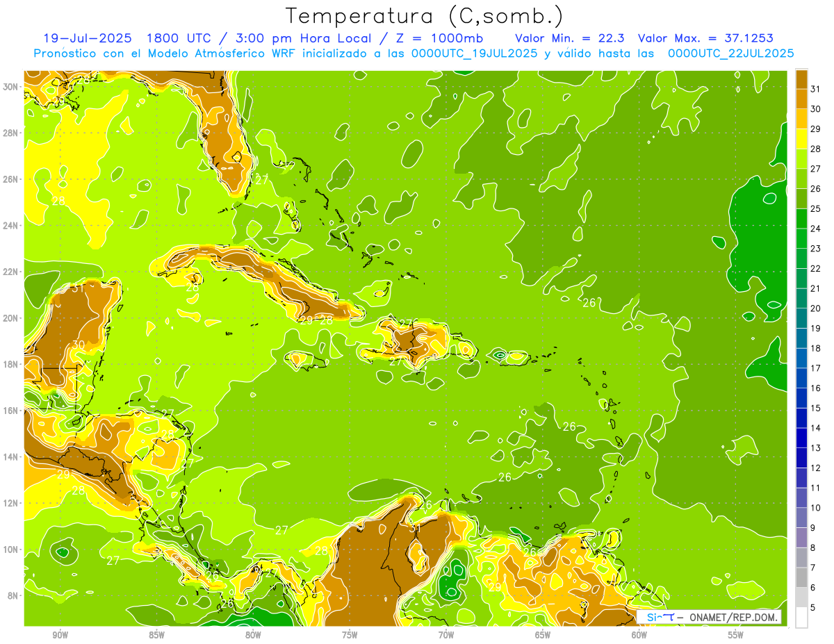
Task: Click the '80W' longitude axis label
Action: pos(253,635)
